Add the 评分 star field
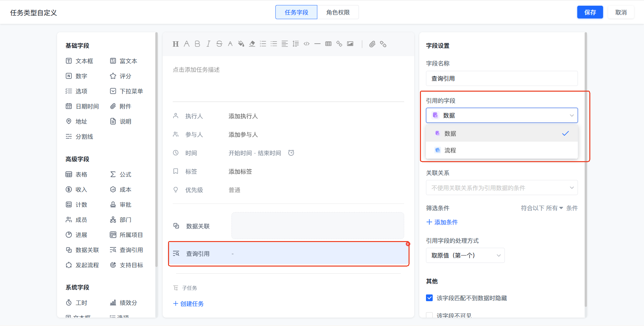 pyautogui.click(x=121, y=76)
